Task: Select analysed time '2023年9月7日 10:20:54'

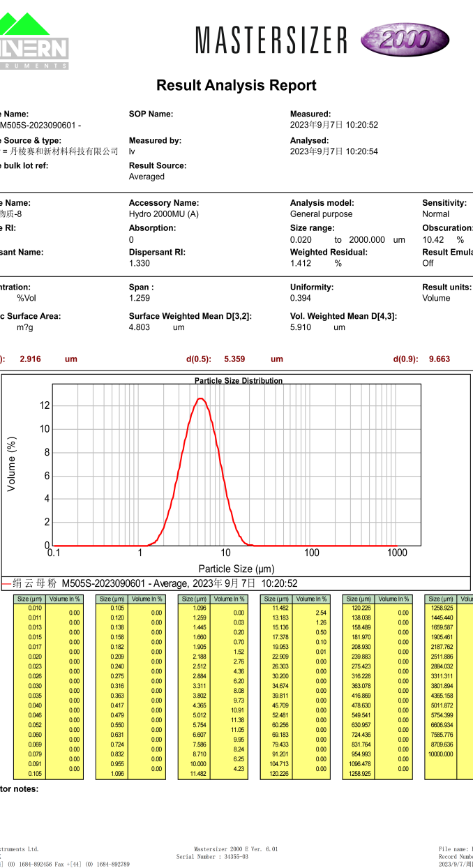Action: pyautogui.click(x=334, y=151)
